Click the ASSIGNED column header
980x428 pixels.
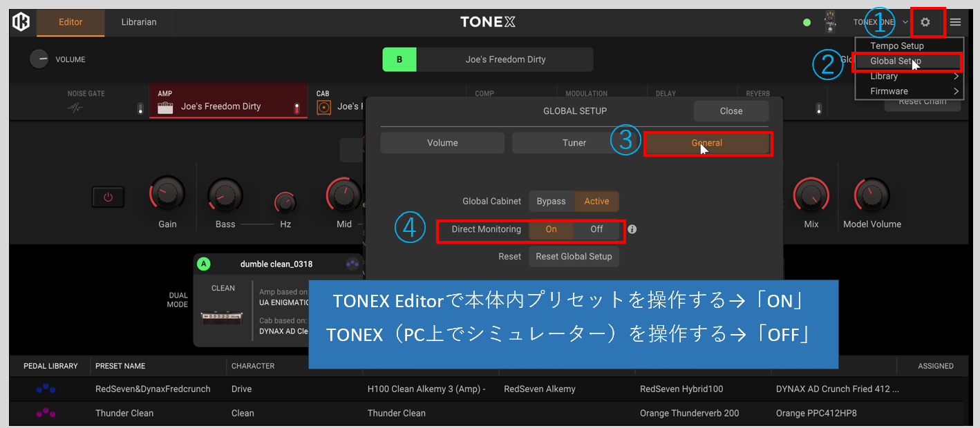tap(936, 366)
